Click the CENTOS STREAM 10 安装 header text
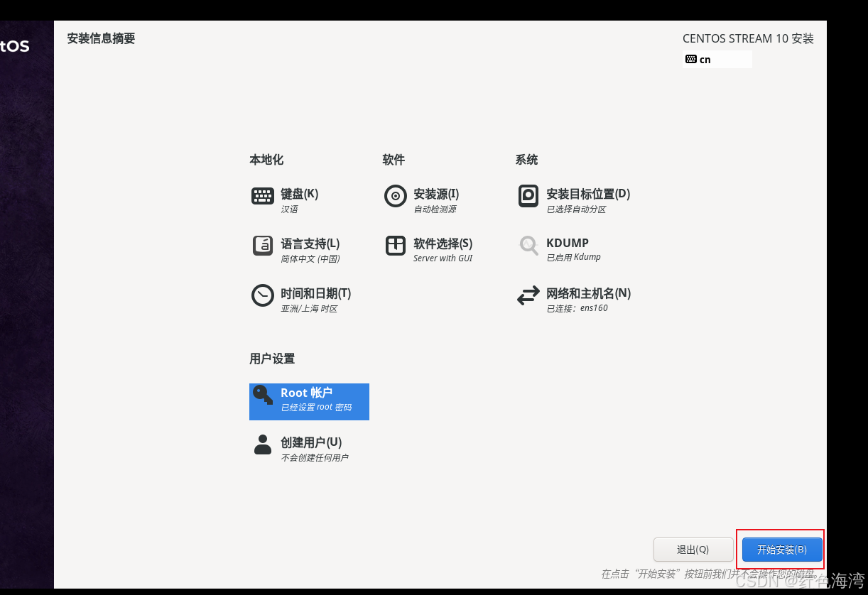Screen dimensions: 868x595 point(748,38)
